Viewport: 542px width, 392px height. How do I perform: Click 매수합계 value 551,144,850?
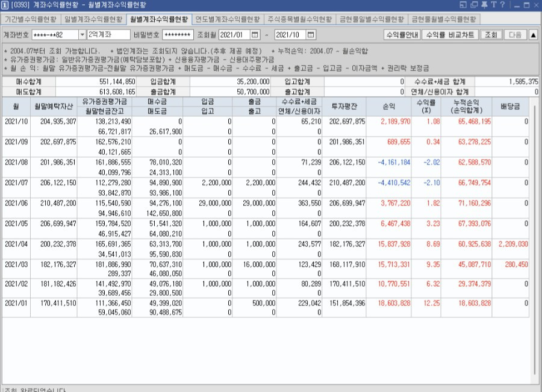(117, 81)
